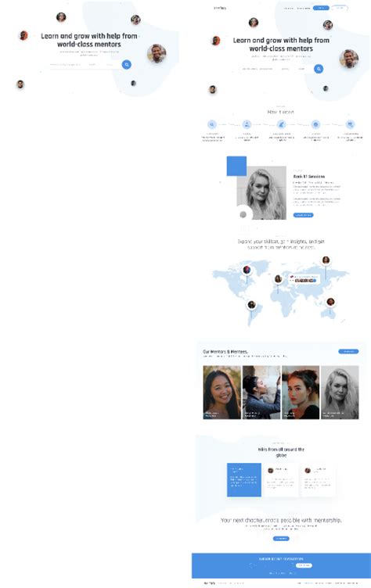
Task: Click the mentor avatar pin over South America
Action: (x=251, y=305)
